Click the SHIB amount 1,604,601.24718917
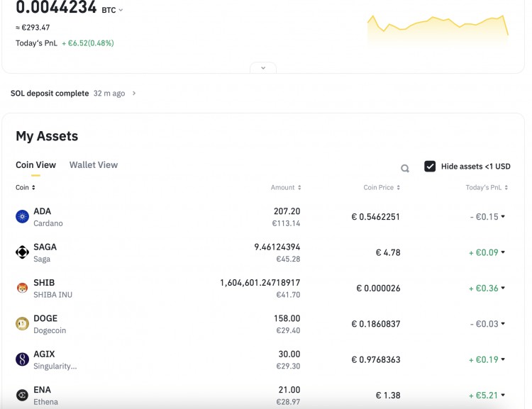This screenshot has width=532, height=409. 260,283
